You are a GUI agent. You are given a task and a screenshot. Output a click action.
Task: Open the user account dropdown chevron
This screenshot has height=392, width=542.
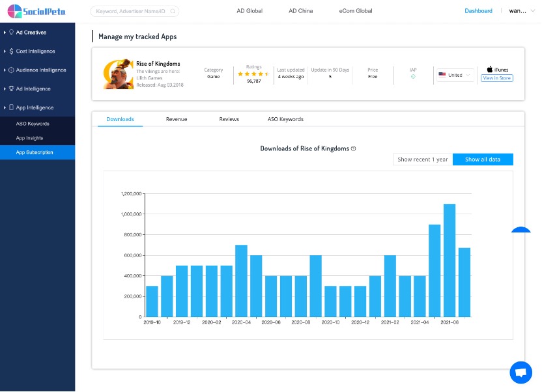[x=533, y=11]
